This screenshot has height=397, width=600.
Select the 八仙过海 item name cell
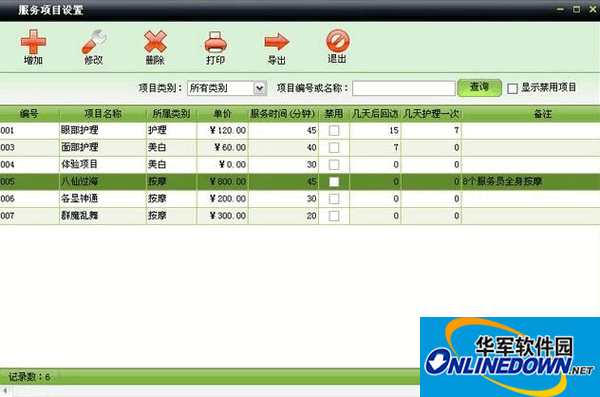click(103, 181)
